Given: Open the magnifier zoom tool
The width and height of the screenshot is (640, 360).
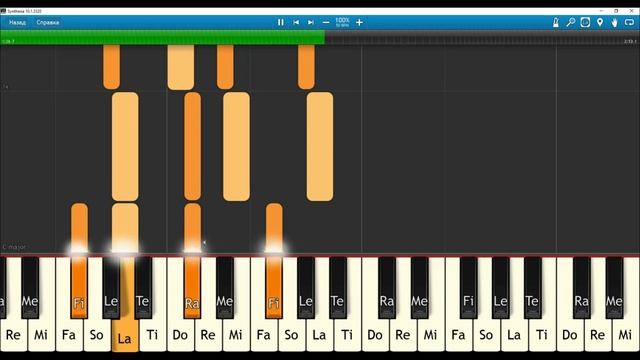Looking at the screenshot, I should (x=571, y=22).
